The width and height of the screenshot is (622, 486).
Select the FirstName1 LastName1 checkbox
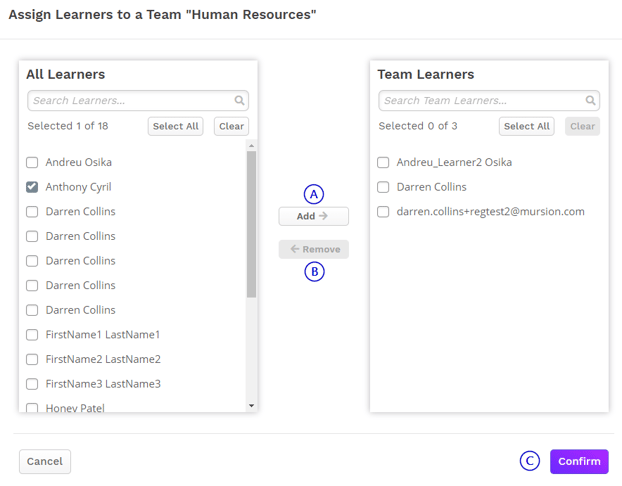click(32, 335)
